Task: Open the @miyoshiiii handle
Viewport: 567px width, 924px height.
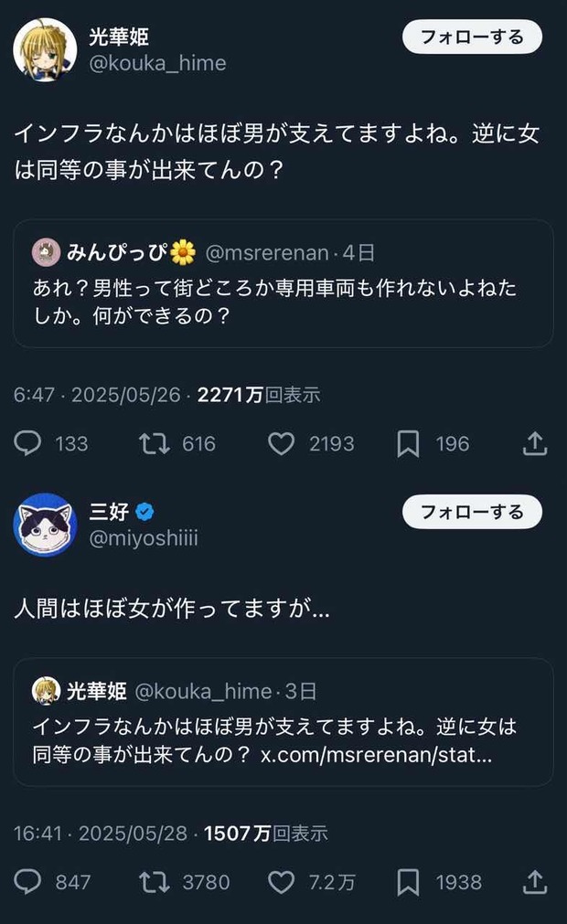Action: tap(144, 538)
